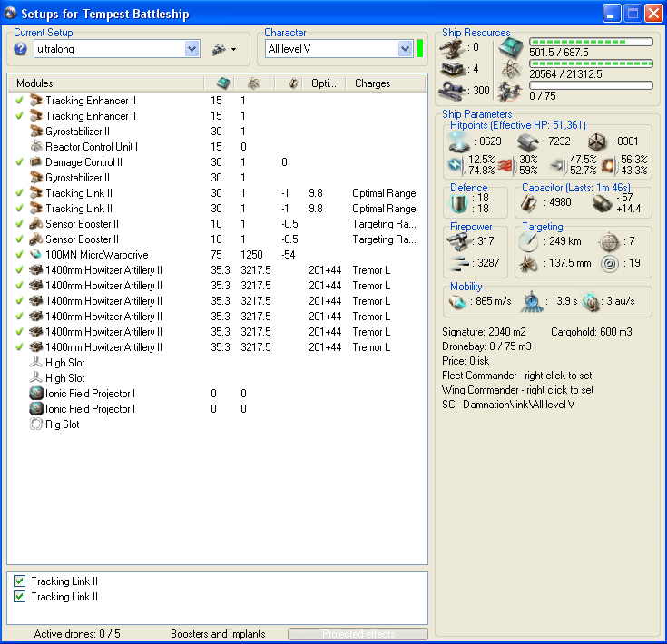Image resolution: width=667 pixels, height=644 pixels.
Task: Click the Projected effects button
Action: coord(358,634)
